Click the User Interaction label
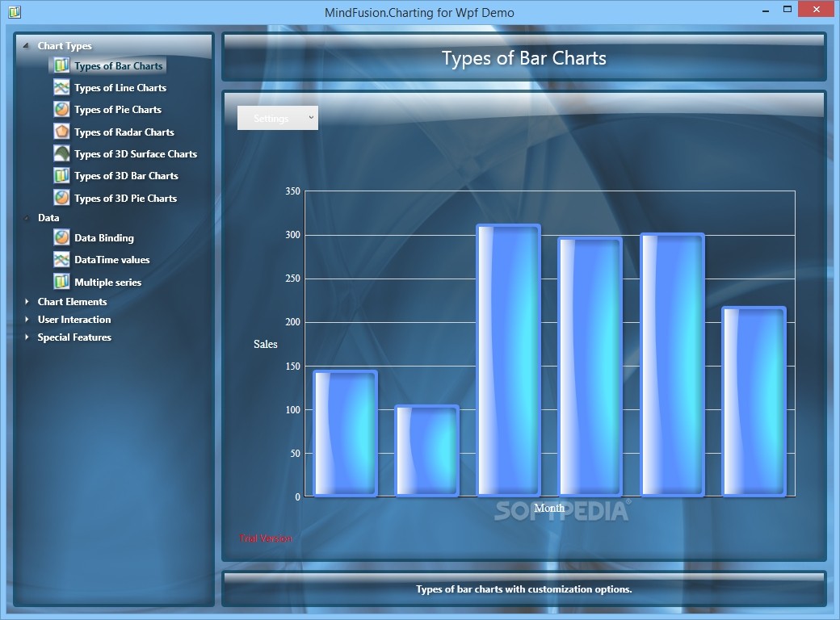This screenshot has width=840, height=620. (74, 320)
